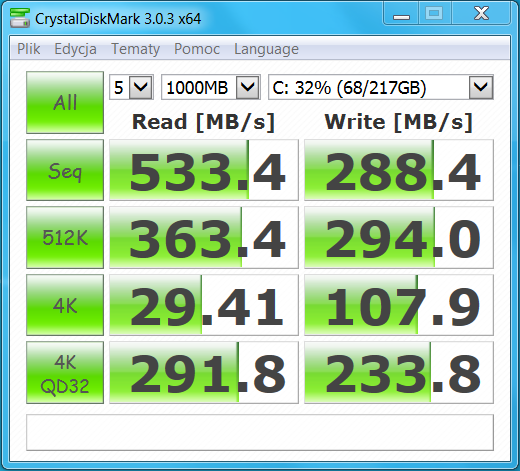Start the 512K benchmark test
The image size is (520, 471).
click(x=65, y=237)
